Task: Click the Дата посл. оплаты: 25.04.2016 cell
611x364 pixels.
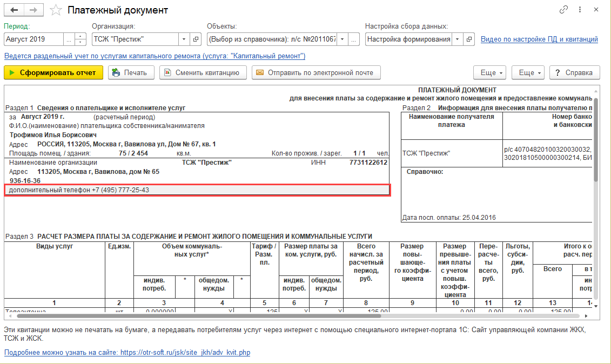Action: click(449, 218)
